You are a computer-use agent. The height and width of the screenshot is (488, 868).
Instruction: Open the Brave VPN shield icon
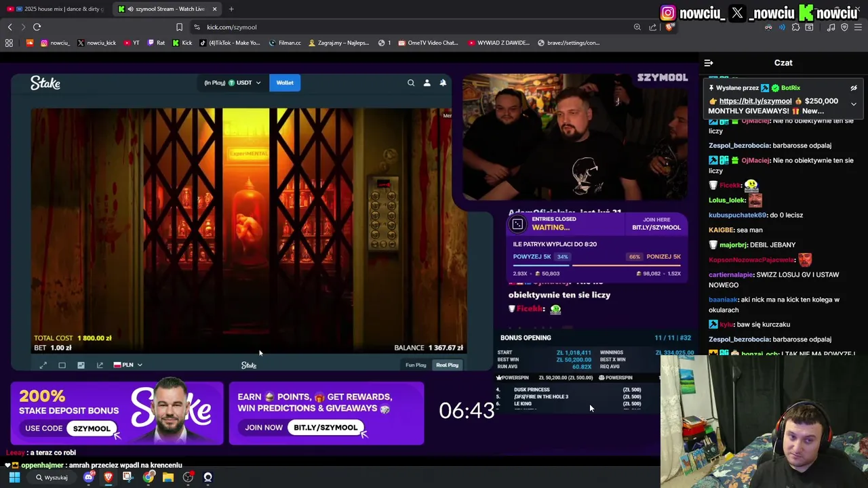[844, 27]
